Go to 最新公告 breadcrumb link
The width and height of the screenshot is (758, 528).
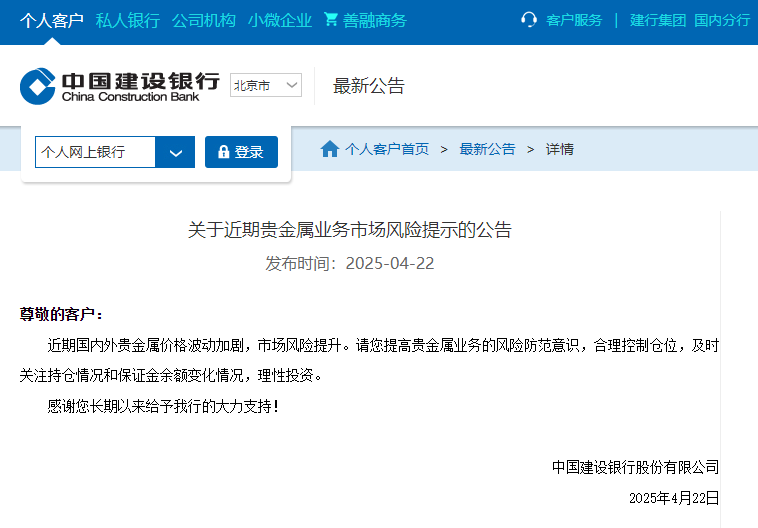pyautogui.click(x=487, y=149)
